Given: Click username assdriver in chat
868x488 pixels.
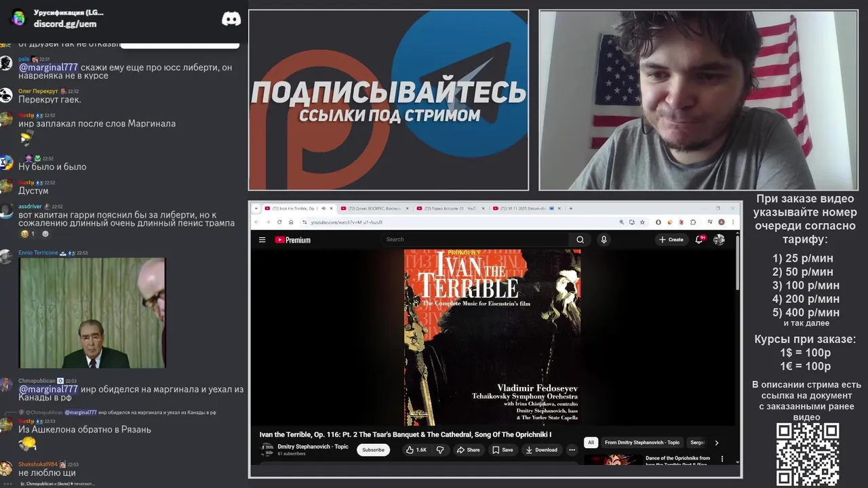Looking at the screenshot, I should 30,206.
